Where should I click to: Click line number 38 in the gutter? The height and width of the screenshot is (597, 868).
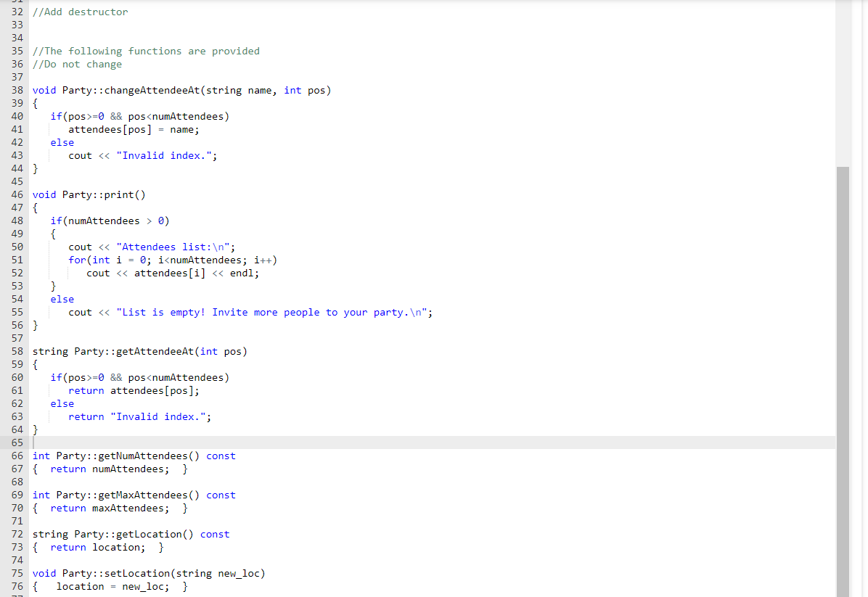point(17,90)
